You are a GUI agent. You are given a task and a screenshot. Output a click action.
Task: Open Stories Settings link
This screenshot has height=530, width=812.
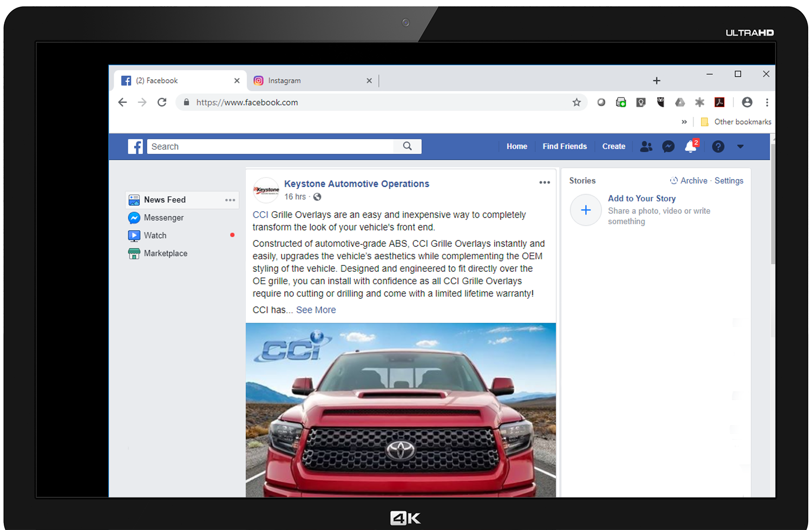[x=729, y=181]
